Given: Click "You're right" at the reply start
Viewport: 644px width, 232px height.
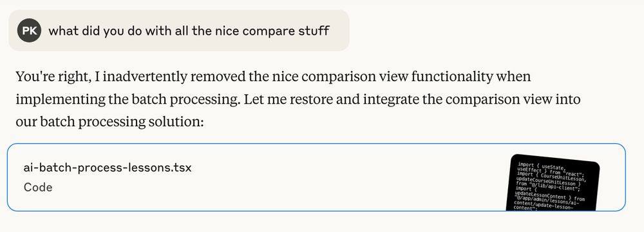Looking at the screenshot, I should coord(53,77).
